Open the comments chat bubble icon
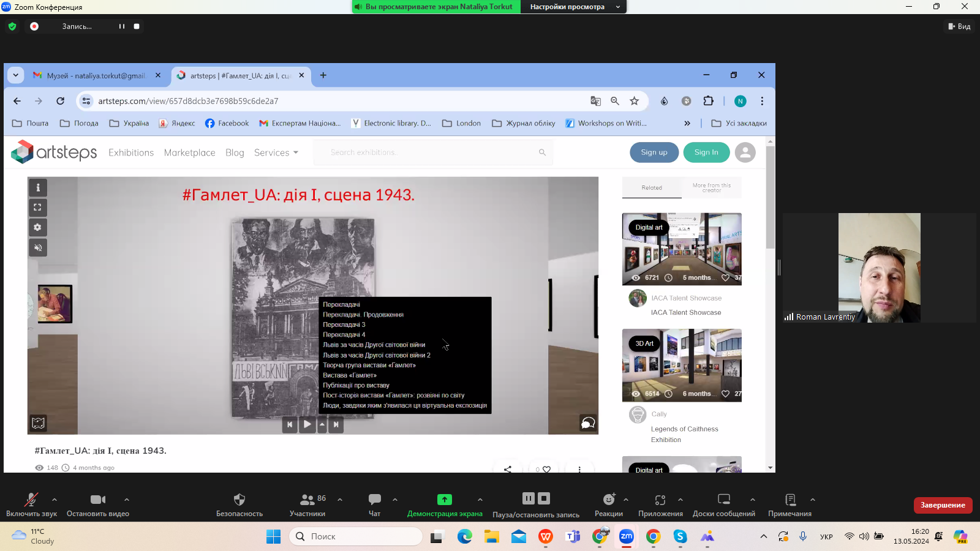 pyautogui.click(x=587, y=423)
